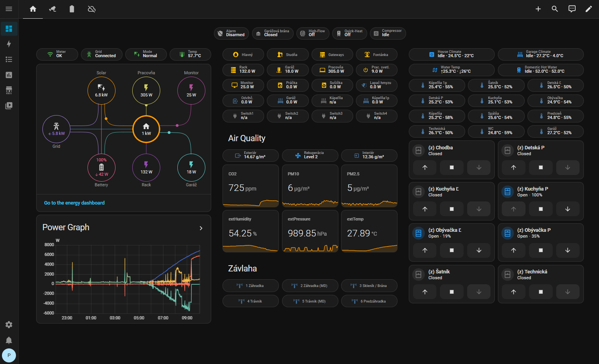
Task: Open the Assist chat icon
Action: tap(572, 9)
